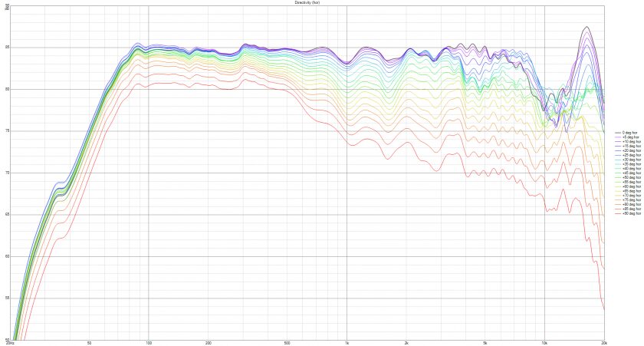Select the '+30 deg hor' legend entry
The width and height of the screenshot is (644, 346).
[629, 160]
